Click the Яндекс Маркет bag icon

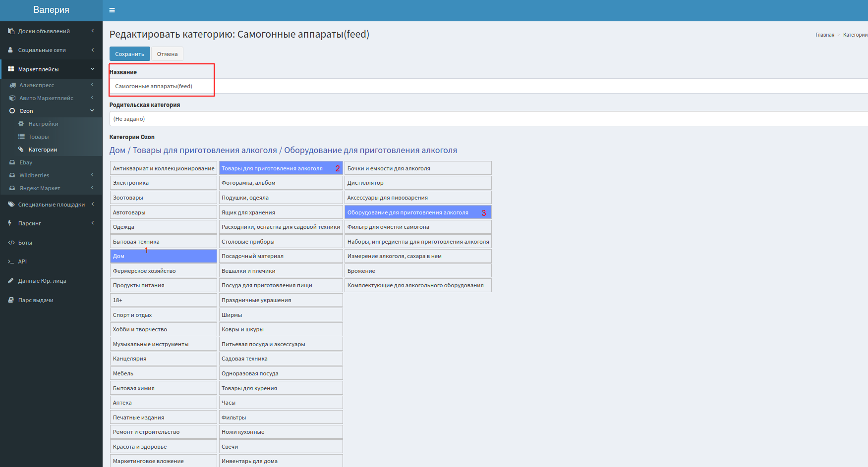pyautogui.click(x=12, y=188)
